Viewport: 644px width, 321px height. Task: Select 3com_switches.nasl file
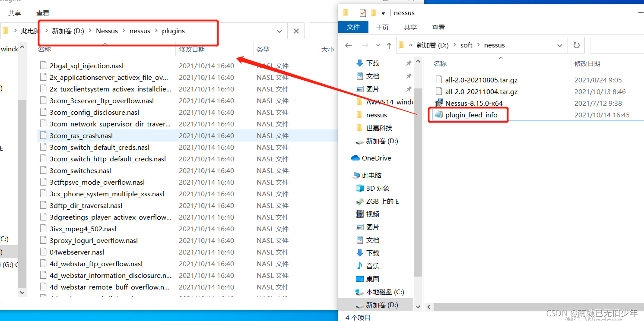click(80, 170)
